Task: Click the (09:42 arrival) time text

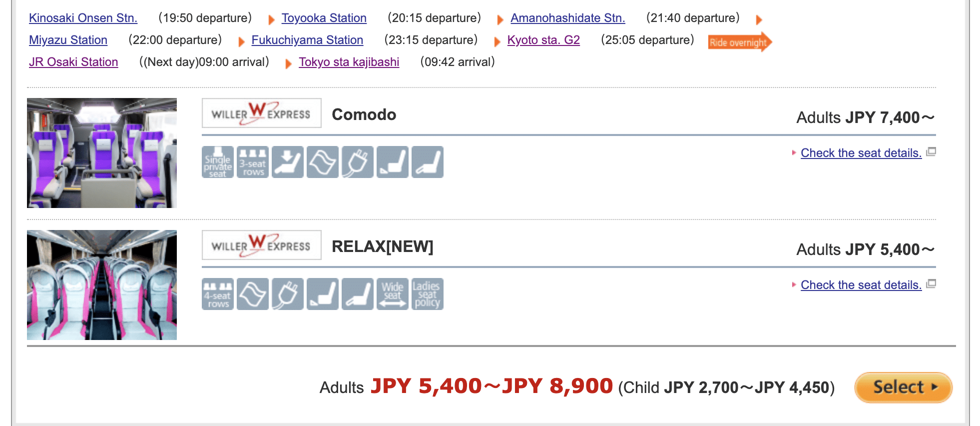Action: point(458,62)
